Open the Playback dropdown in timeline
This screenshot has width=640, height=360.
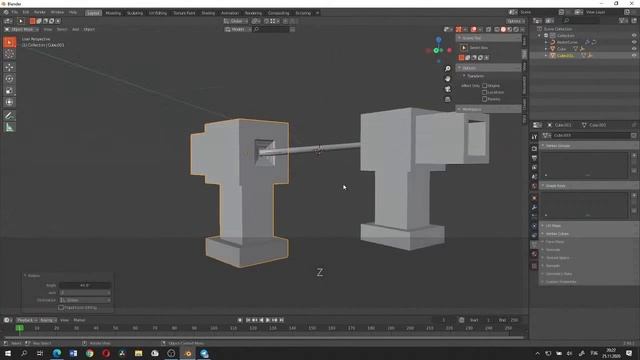[x=27, y=320]
